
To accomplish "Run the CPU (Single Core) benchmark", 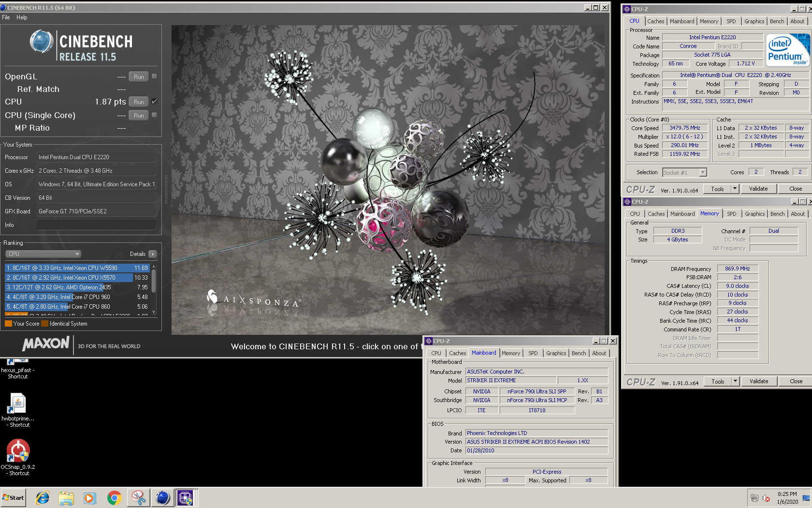I will coord(139,115).
